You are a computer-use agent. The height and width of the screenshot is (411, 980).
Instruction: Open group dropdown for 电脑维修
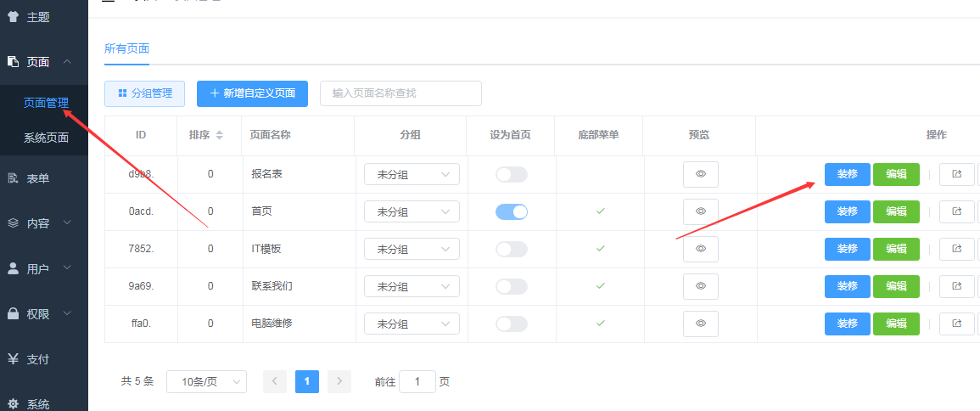click(412, 324)
